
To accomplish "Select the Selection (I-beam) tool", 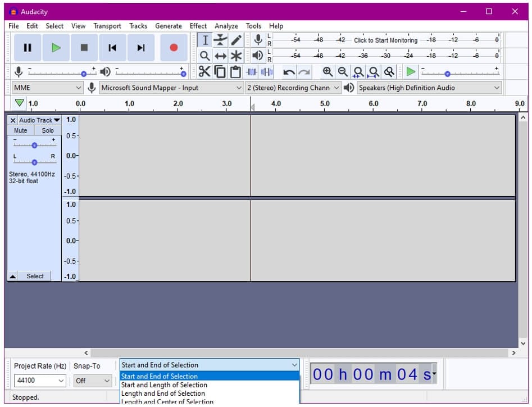I will [205, 40].
